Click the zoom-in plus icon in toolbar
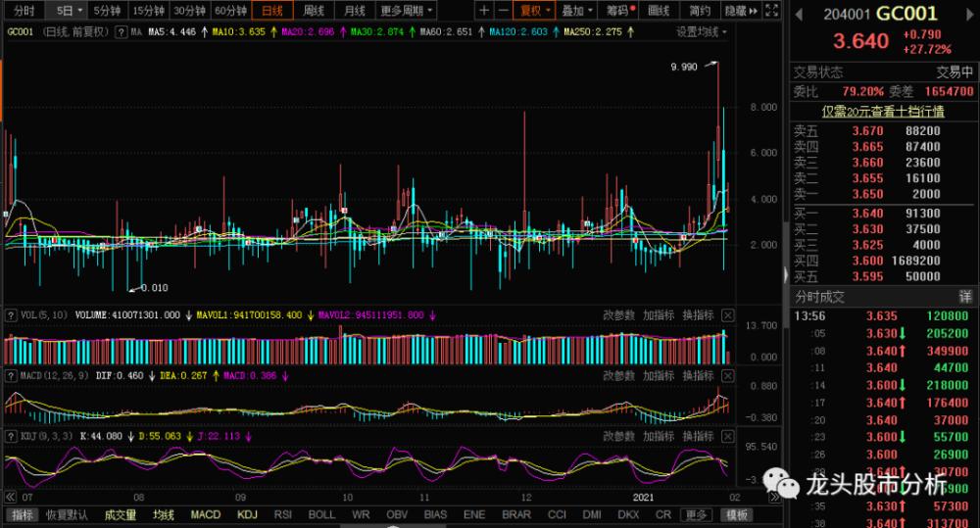 484,11
